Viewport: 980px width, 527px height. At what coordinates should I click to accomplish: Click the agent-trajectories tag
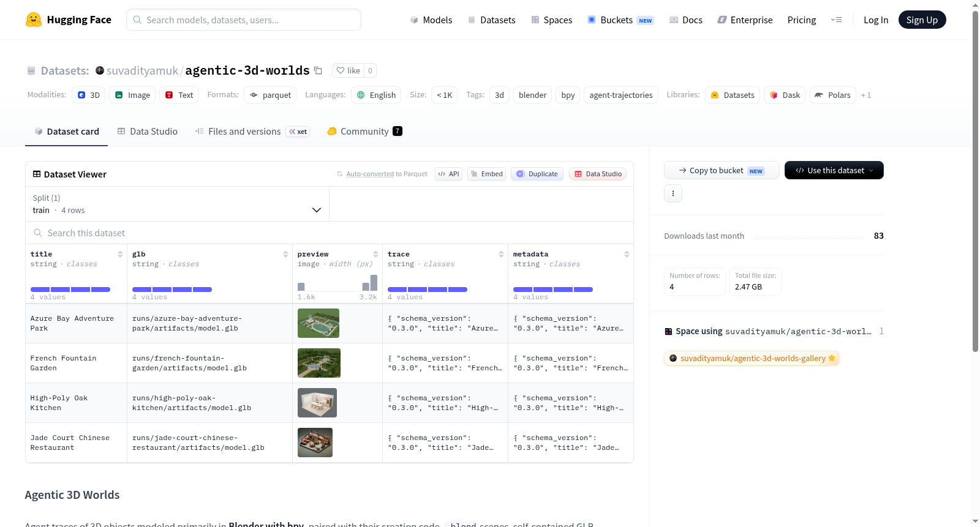pyautogui.click(x=621, y=95)
